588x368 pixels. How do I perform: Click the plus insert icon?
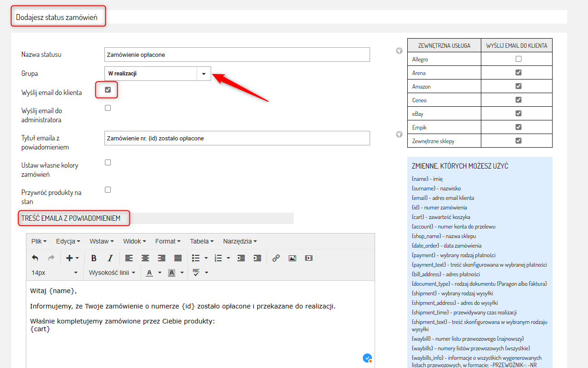click(69, 258)
